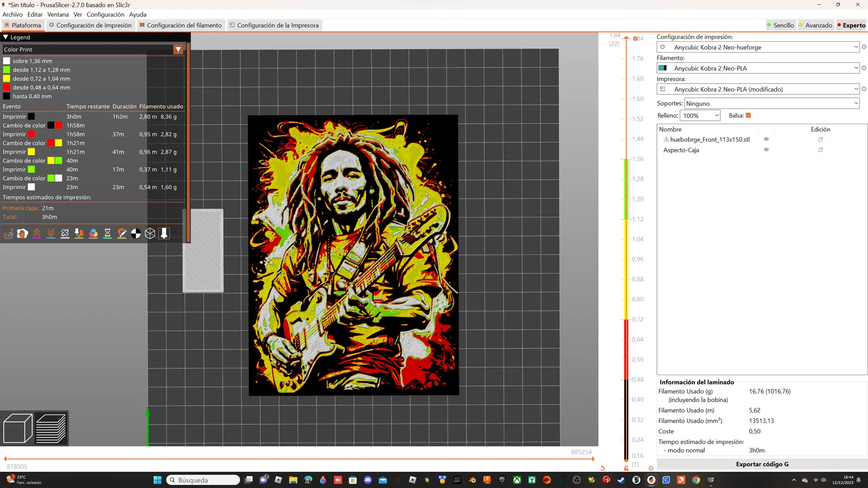Open Windows Start menu
The width and height of the screenshot is (868, 488).
pos(157,480)
